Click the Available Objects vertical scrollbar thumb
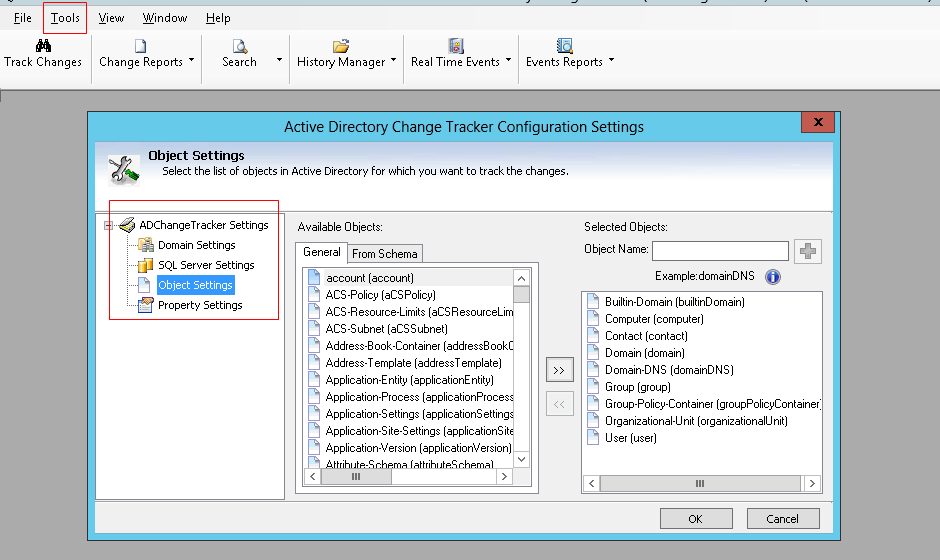The image size is (940, 560). 522,294
